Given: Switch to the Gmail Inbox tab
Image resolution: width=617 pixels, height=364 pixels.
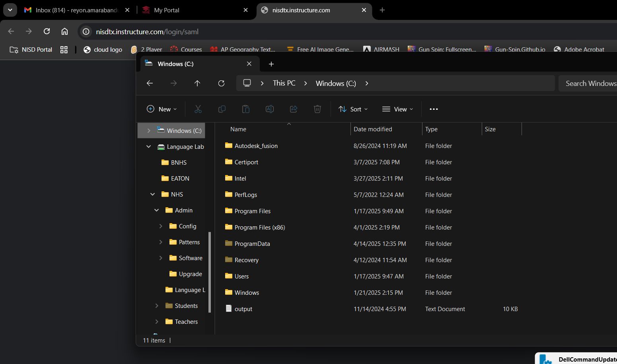Looking at the screenshot, I should (76, 10).
